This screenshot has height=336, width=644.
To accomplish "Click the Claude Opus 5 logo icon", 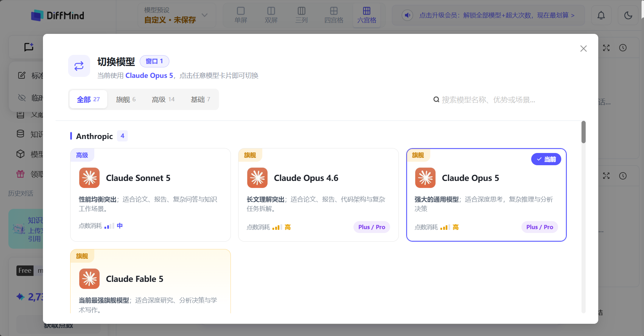I will (x=425, y=178).
